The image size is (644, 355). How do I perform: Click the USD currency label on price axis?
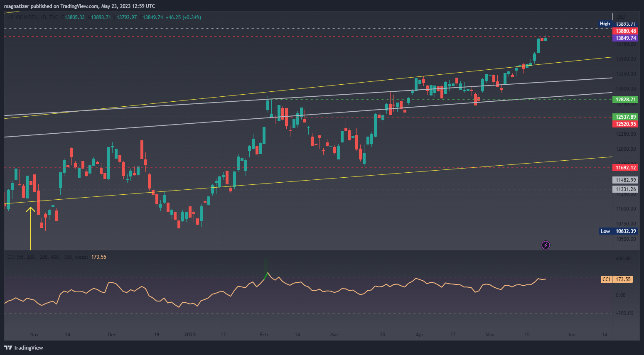pos(621,17)
